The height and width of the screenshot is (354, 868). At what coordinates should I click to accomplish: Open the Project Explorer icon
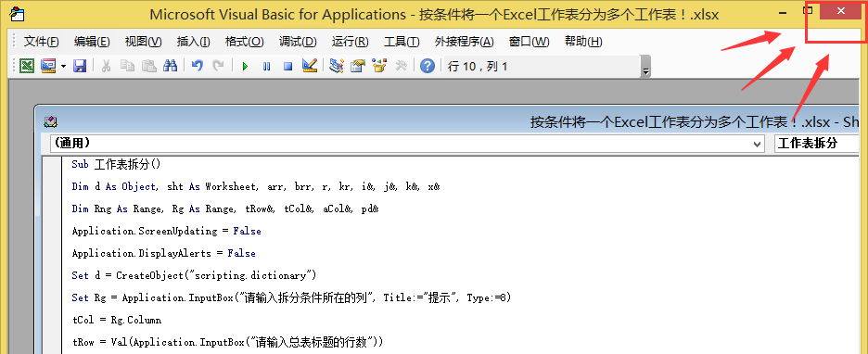click(337, 67)
